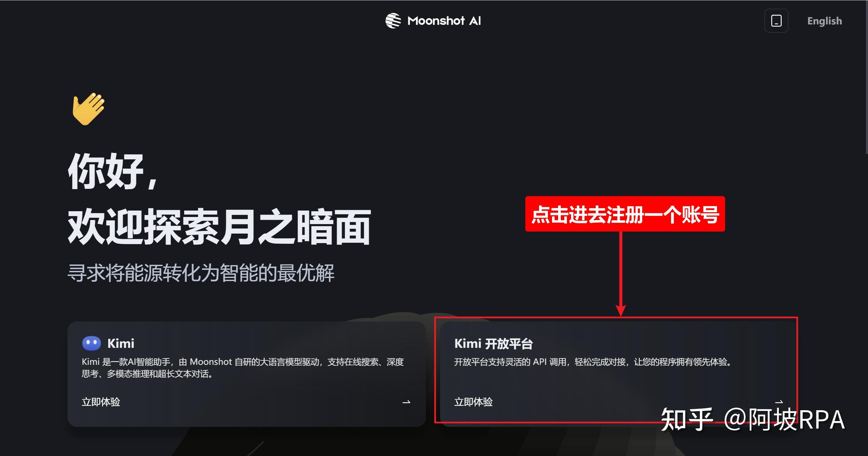Image resolution: width=868 pixels, height=456 pixels.
Task: Click the arrow icon on the Kimi card
Action: coord(406,402)
